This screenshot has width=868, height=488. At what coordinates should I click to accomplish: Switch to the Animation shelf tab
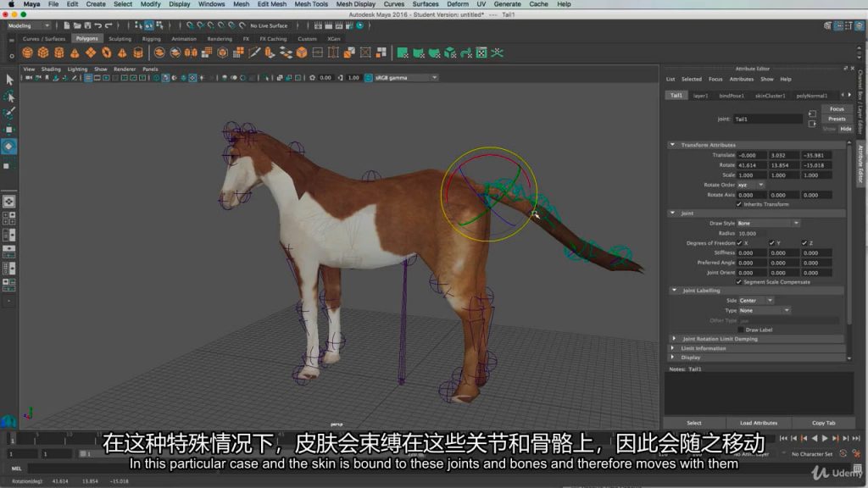184,39
